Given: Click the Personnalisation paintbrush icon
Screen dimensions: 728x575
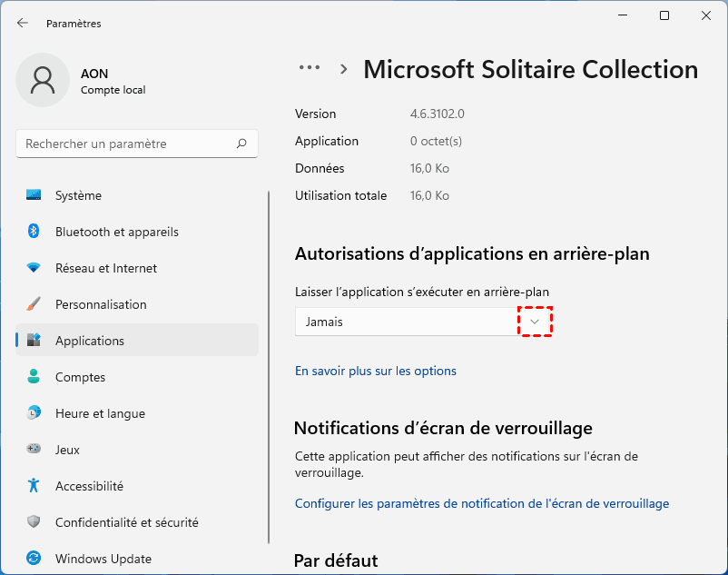Looking at the screenshot, I should pyautogui.click(x=34, y=304).
